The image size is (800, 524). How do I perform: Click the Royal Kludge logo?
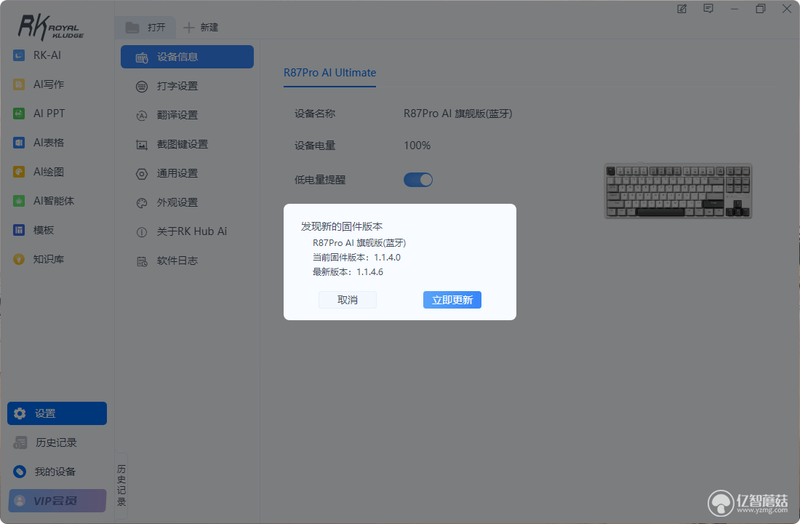(x=51, y=27)
